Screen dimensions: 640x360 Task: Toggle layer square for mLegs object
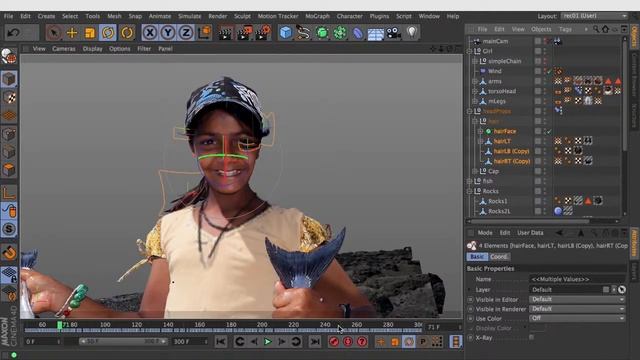point(538,101)
